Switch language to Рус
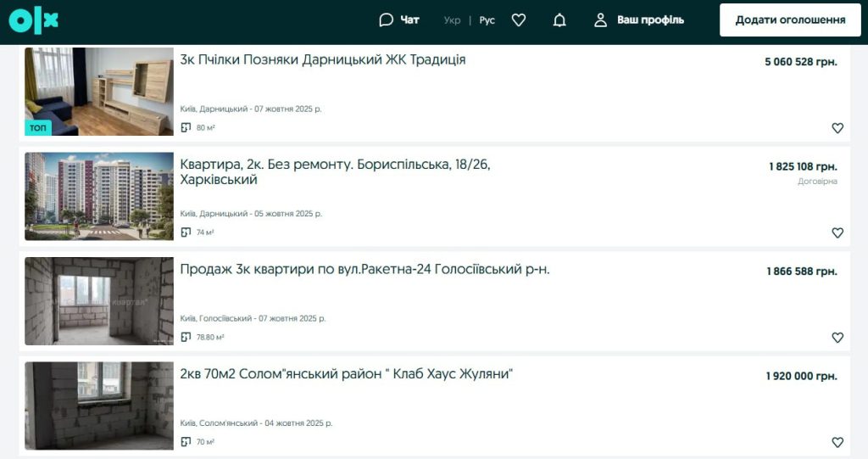The height and width of the screenshot is (459, 868). click(x=487, y=20)
